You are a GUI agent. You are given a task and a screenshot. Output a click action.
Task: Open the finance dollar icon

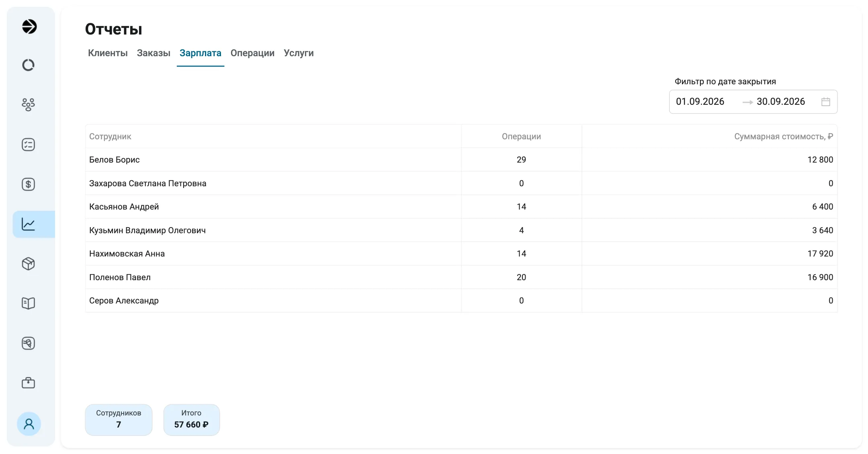tap(28, 184)
